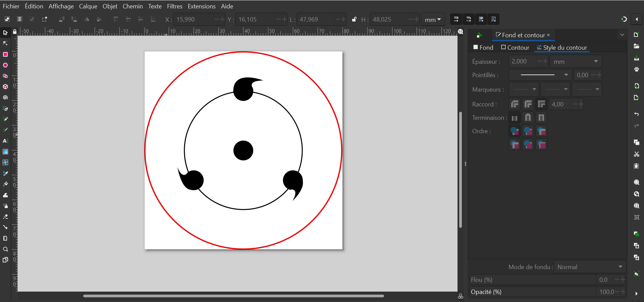The width and height of the screenshot is (644, 302).
Task: Open the Épaisseur mm unit dropdown
Action: pos(576,61)
